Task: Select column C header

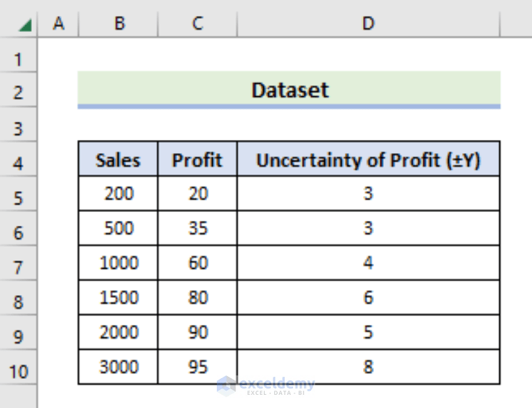Action: pos(197,24)
